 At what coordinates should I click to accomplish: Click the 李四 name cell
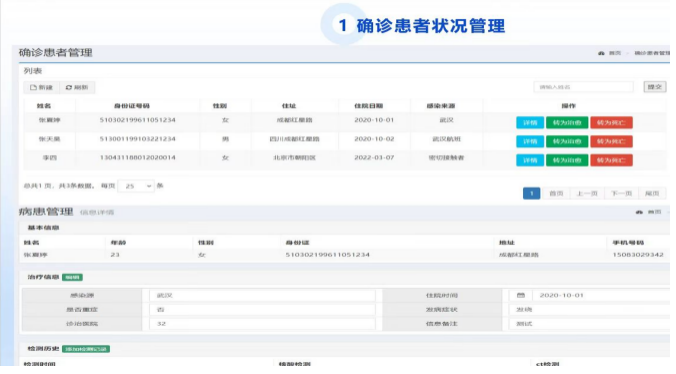(x=50, y=158)
